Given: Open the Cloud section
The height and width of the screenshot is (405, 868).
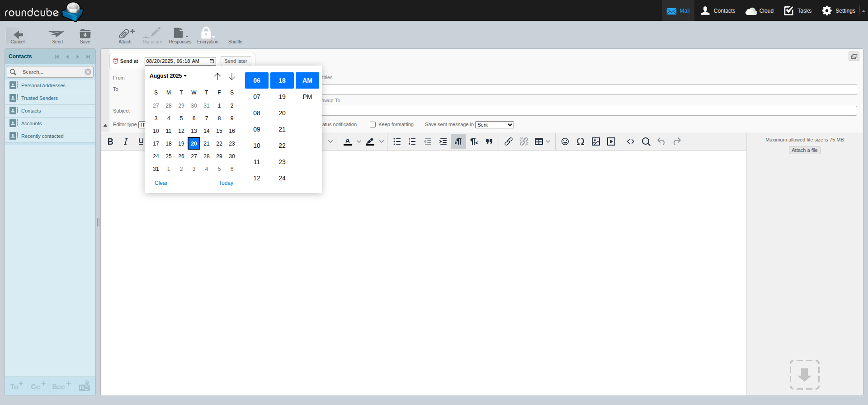Looking at the screenshot, I should 760,10.
